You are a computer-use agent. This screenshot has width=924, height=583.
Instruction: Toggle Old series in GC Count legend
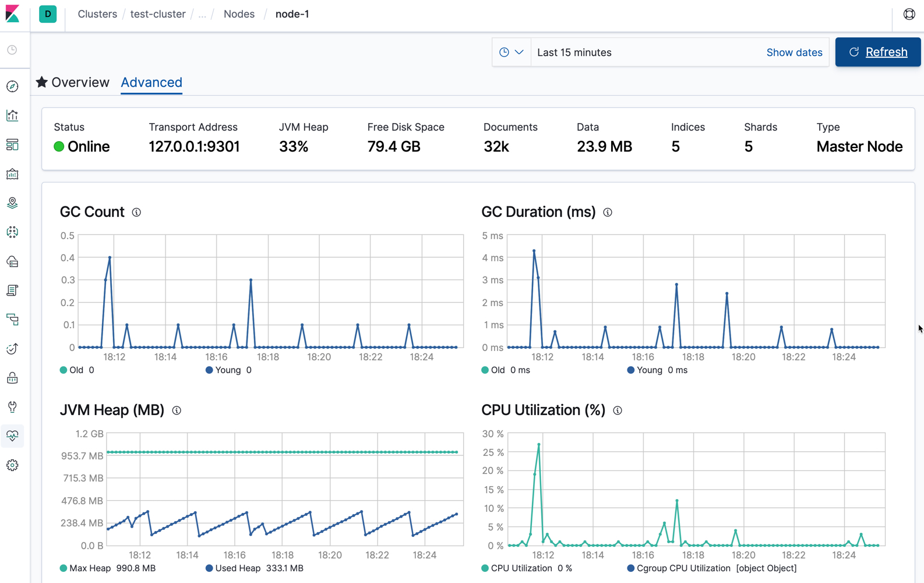(76, 370)
